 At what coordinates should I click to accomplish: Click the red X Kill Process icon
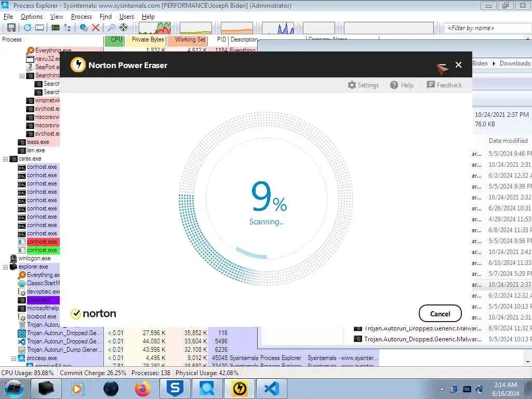coord(96,28)
